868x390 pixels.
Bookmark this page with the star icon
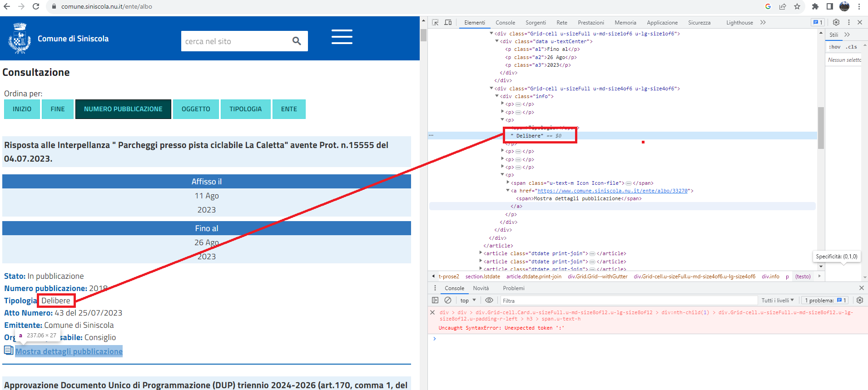coord(797,6)
